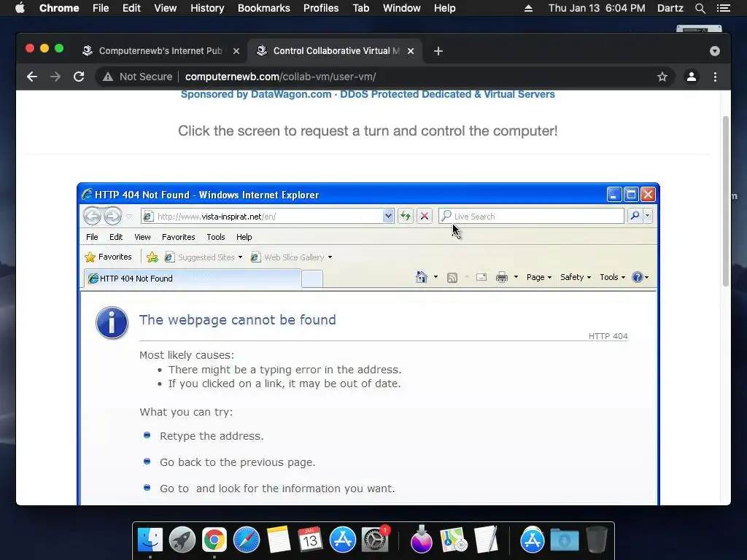Open the IE File menu
The height and width of the screenshot is (560, 747).
tap(92, 237)
